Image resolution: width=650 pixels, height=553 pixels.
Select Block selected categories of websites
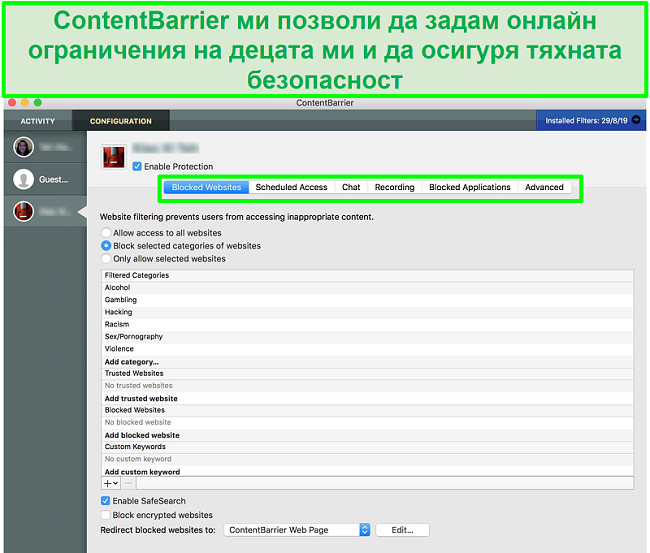tap(106, 246)
